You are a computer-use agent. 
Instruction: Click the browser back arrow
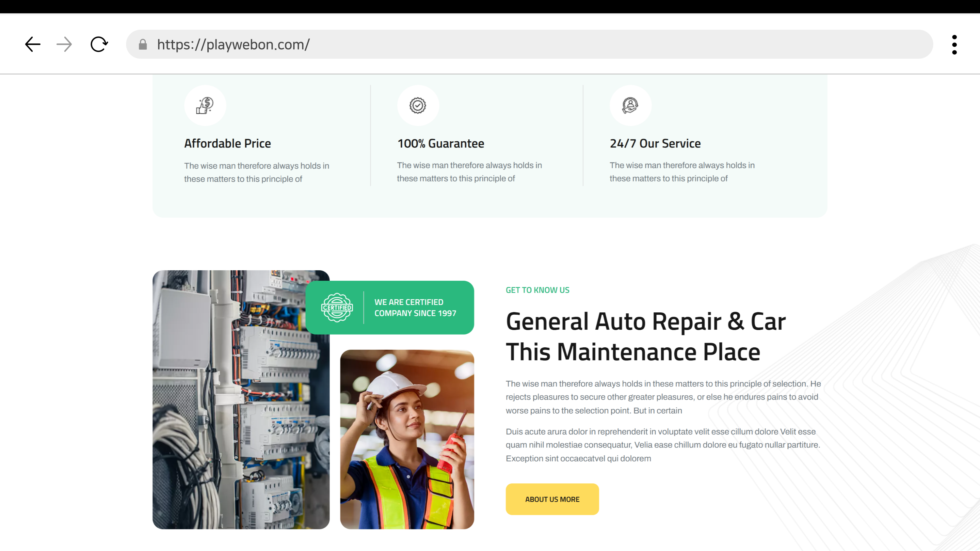pyautogui.click(x=33, y=44)
